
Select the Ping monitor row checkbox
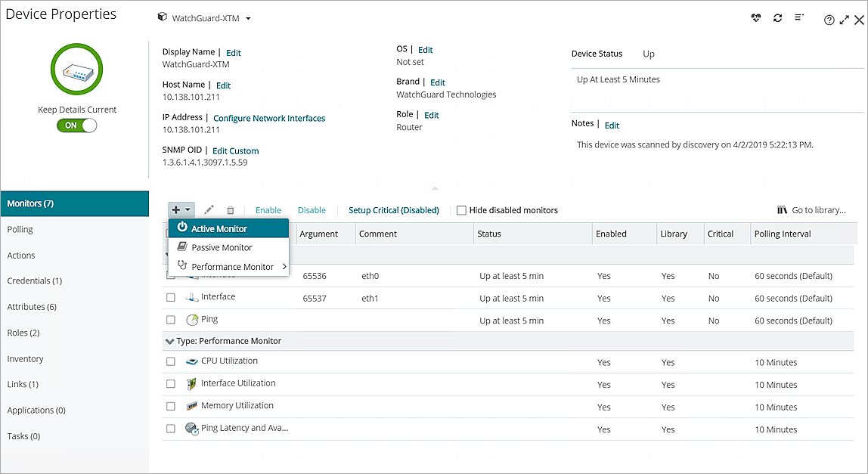(x=171, y=320)
